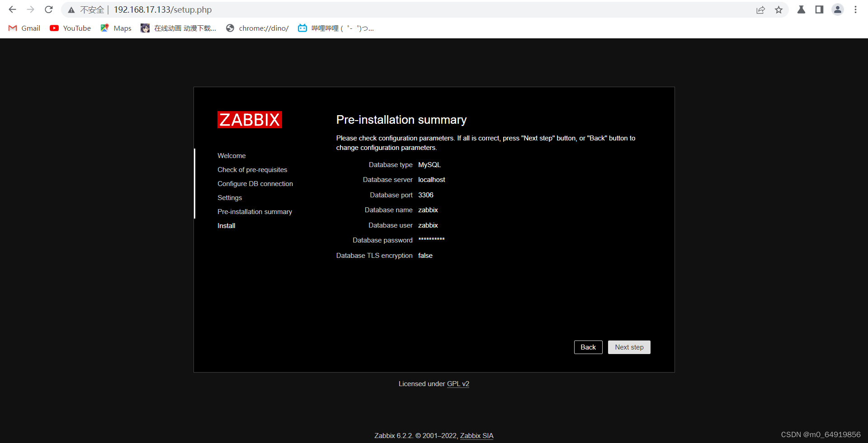Go back using browser back arrow
Screen dimensions: 868x443
(12, 9)
